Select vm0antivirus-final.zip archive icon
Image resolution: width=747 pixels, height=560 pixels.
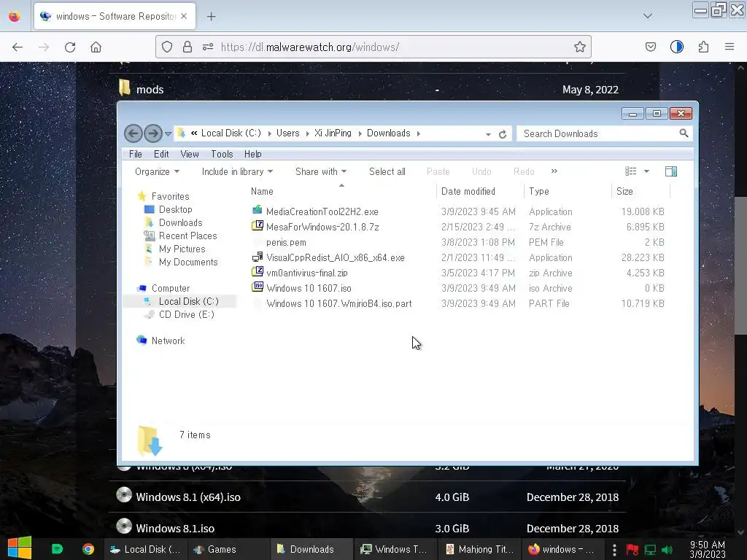[258, 272]
